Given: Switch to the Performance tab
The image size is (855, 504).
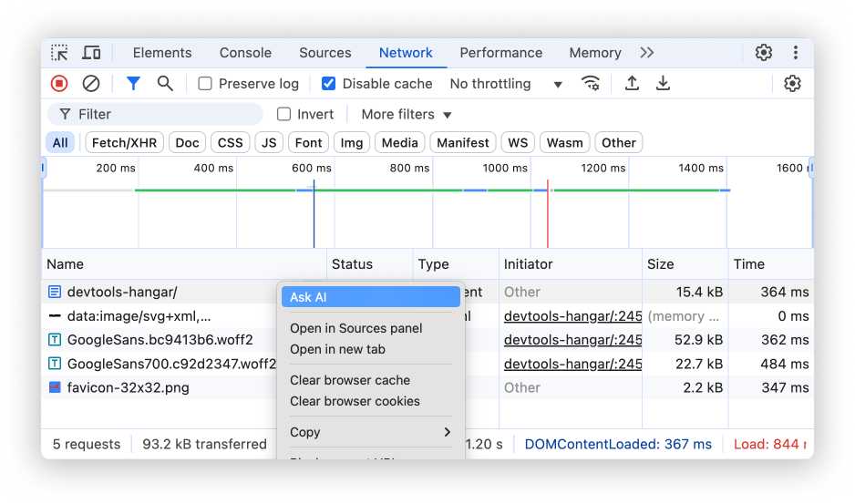Looking at the screenshot, I should (500, 53).
